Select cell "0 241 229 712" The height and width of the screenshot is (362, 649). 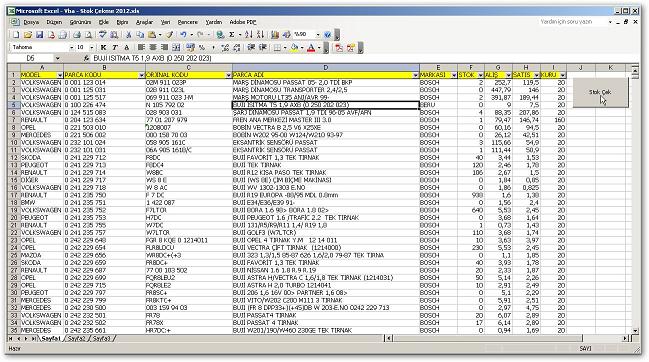click(104, 158)
